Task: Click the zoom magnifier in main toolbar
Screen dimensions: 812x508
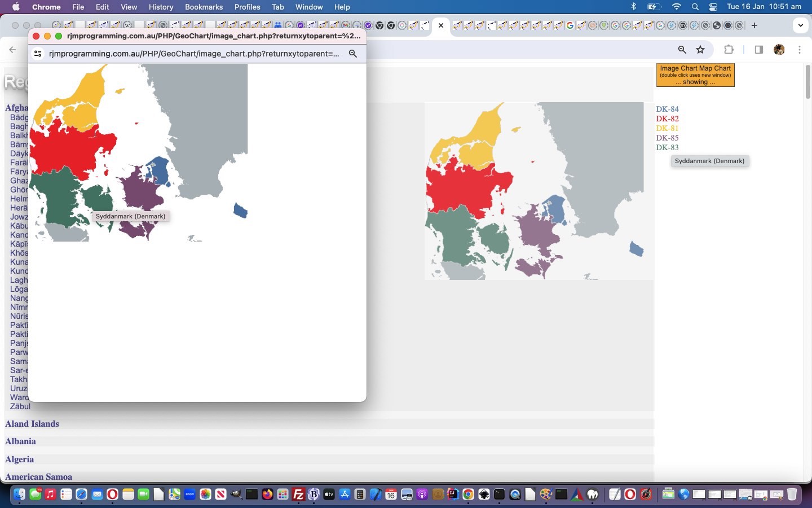Action: tap(682, 50)
